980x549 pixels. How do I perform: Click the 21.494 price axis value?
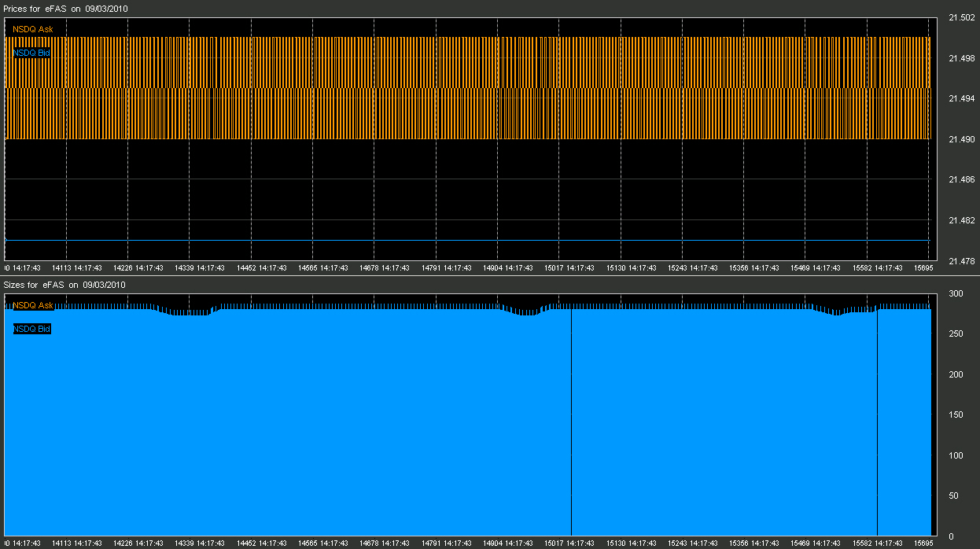coord(961,98)
